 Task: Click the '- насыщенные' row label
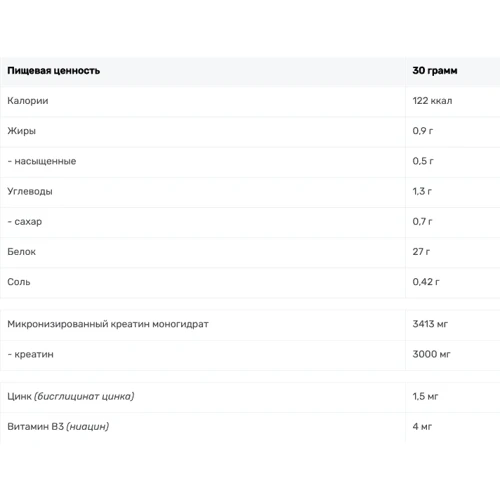pos(42,161)
